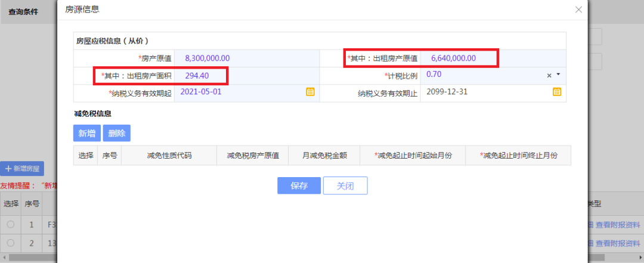Open calendar for 纳税义务有效期止 date
The image size is (644, 263).
[x=556, y=92]
